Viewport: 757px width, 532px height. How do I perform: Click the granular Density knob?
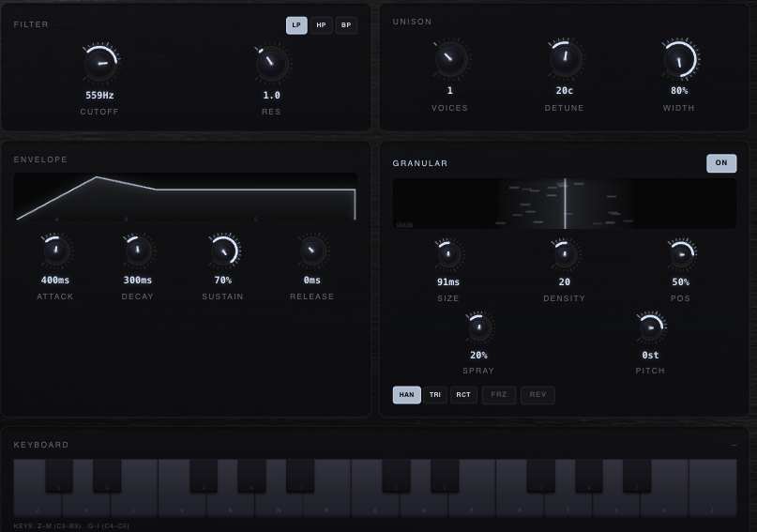[x=564, y=253]
